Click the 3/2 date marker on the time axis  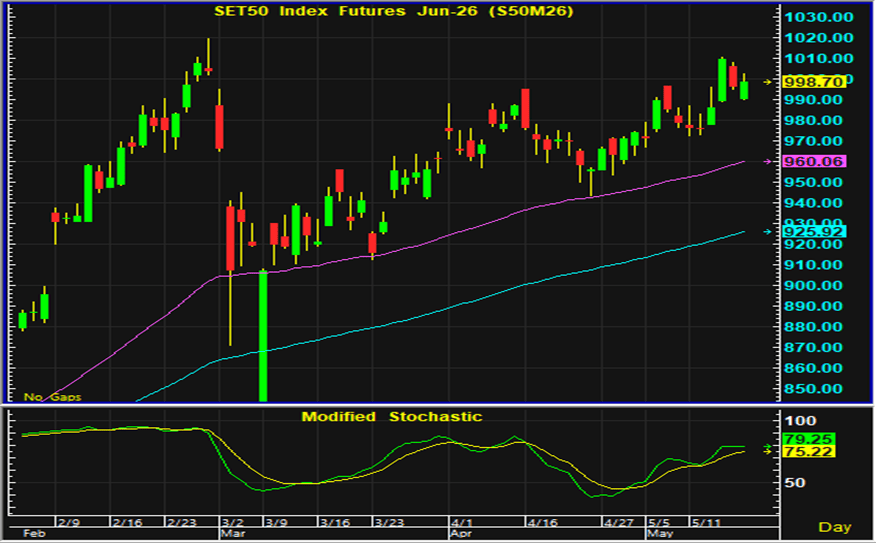233,523
